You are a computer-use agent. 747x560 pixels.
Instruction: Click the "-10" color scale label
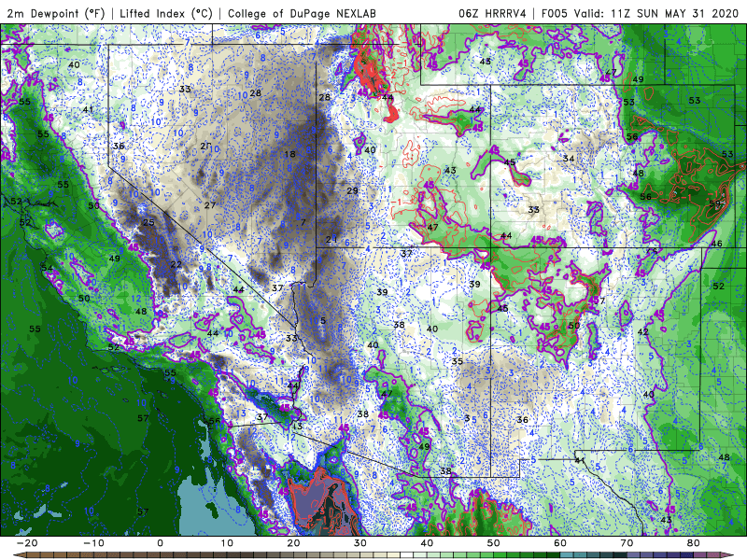tap(93, 543)
